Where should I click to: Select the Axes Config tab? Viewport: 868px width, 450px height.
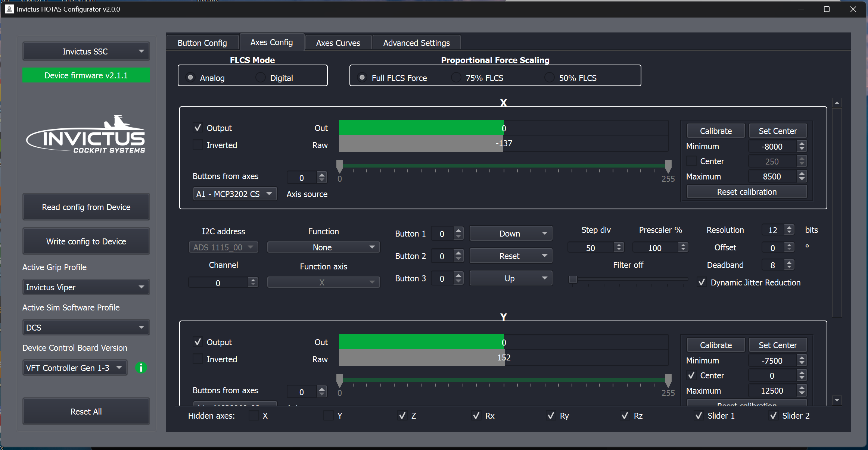(x=271, y=42)
